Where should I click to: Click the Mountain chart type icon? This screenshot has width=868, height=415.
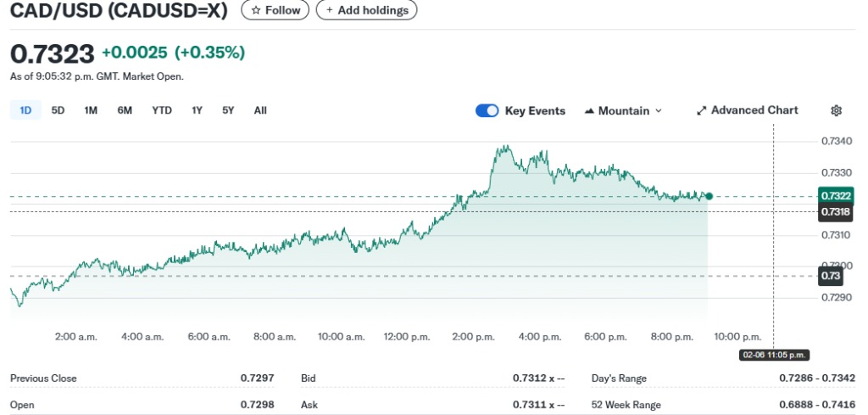[588, 111]
